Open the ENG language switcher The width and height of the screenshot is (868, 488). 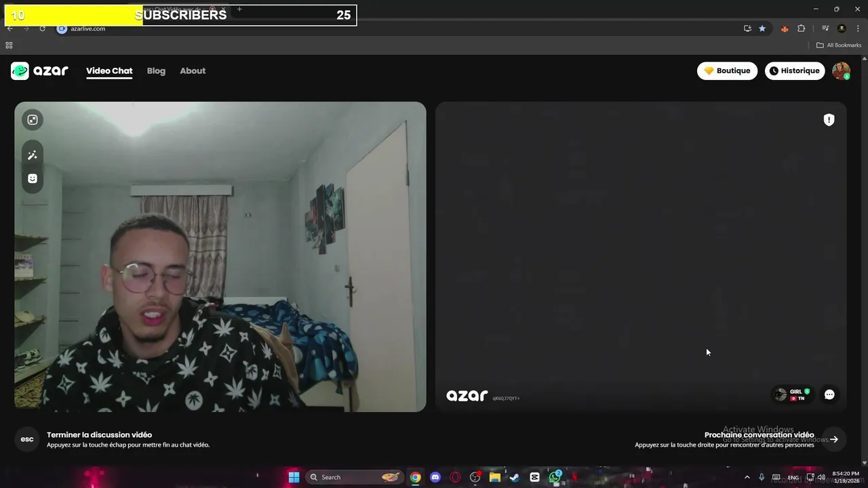pyautogui.click(x=793, y=478)
